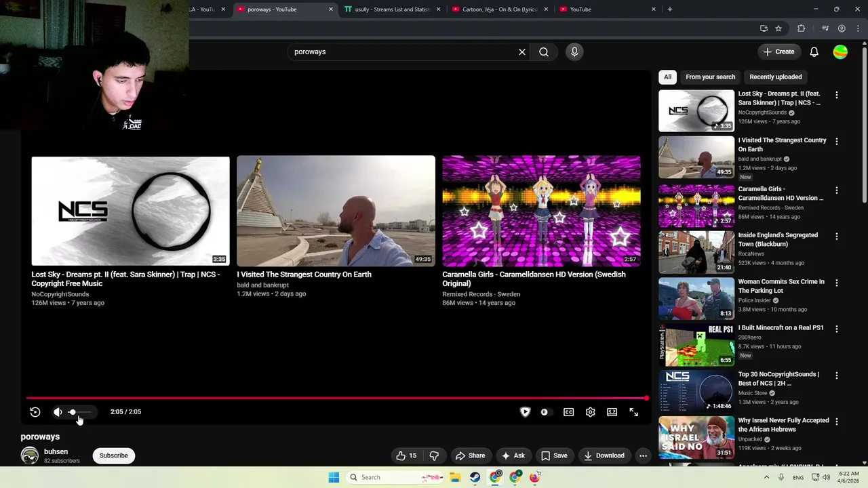Open the Windows Start menu
Screen dimensions: 868x488
[x=334, y=477]
